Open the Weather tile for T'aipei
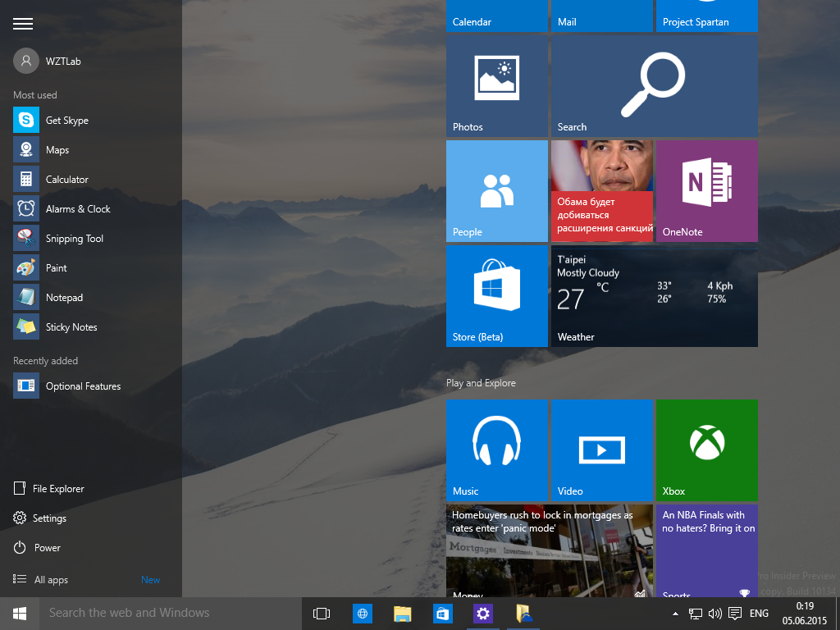 click(655, 296)
